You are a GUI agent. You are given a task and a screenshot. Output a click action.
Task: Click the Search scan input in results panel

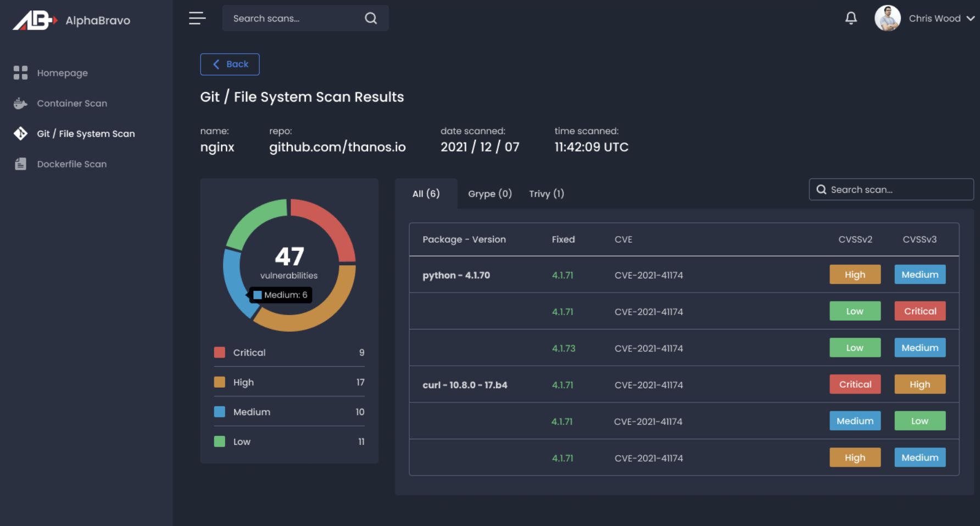(895, 189)
